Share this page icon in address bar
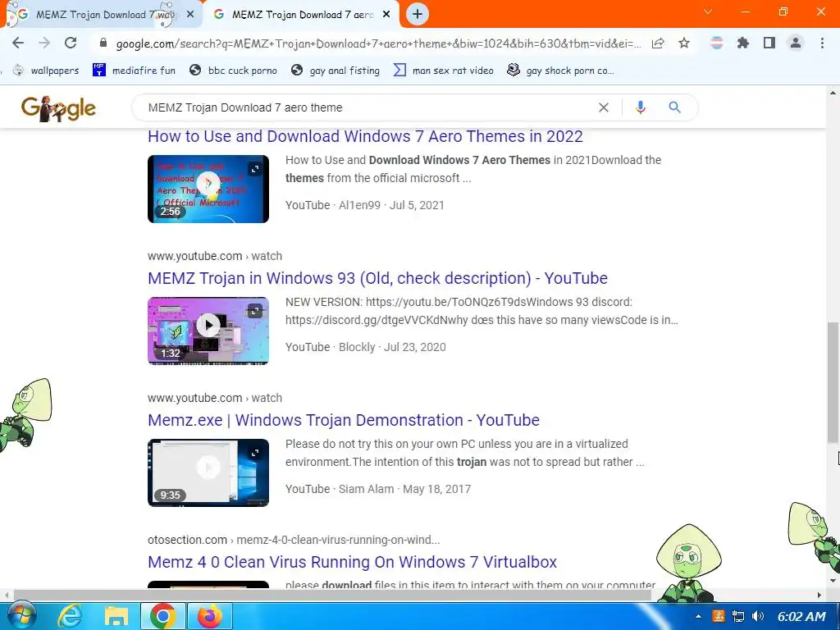 point(658,43)
